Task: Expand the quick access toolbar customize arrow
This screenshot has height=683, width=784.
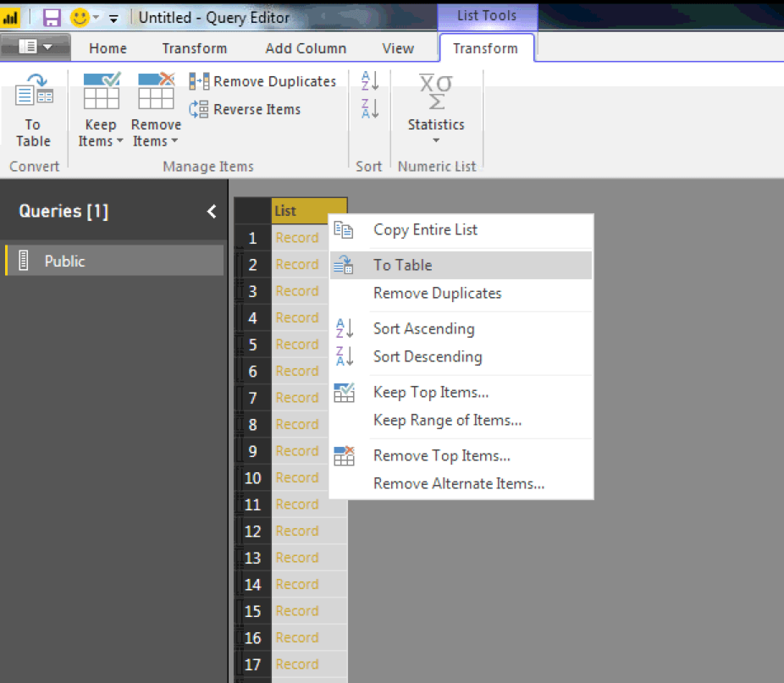Action: [x=113, y=18]
